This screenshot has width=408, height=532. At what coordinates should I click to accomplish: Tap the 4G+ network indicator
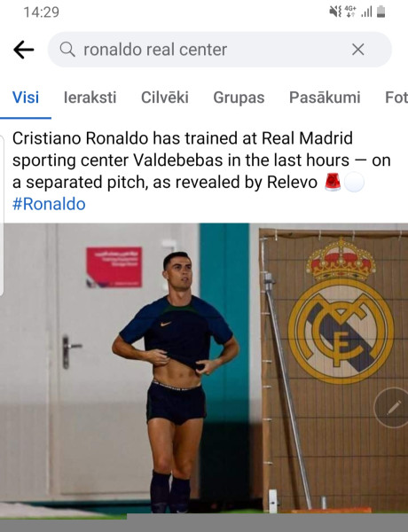(x=350, y=12)
